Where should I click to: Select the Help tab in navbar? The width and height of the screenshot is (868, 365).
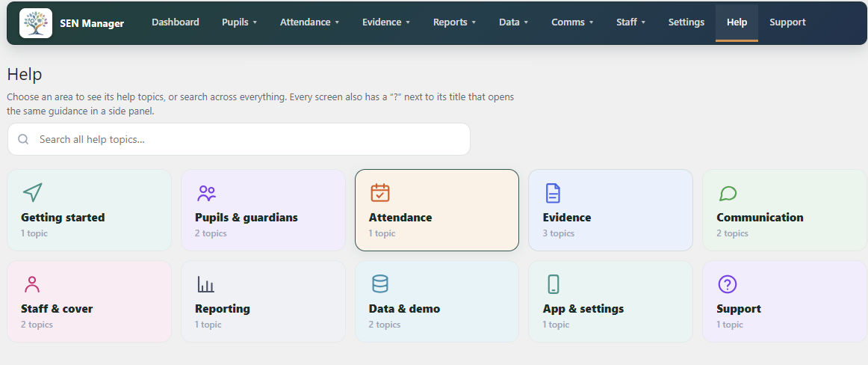[737, 22]
